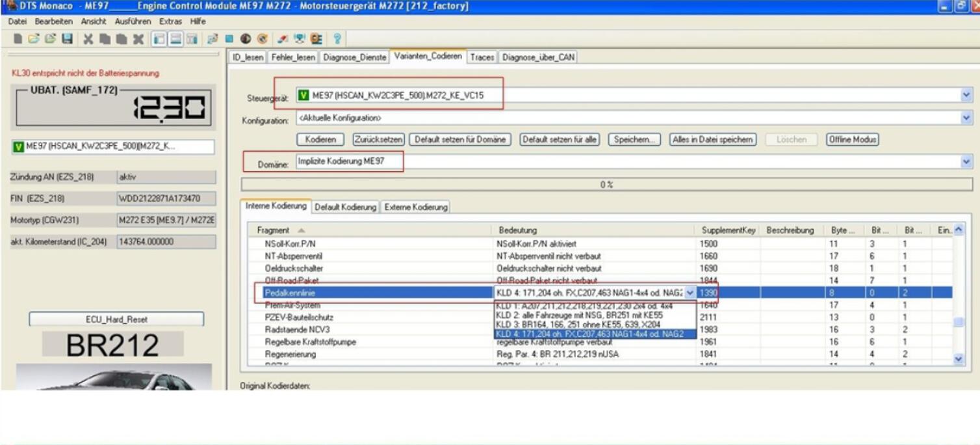Click the icon left of blue square
This screenshot has height=445, width=980.
pyautogui.click(x=213, y=39)
